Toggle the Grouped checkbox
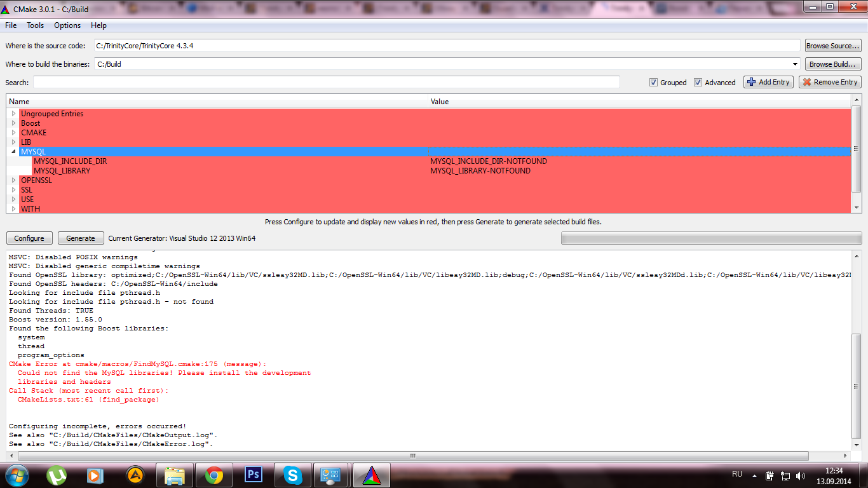 (653, 83)
